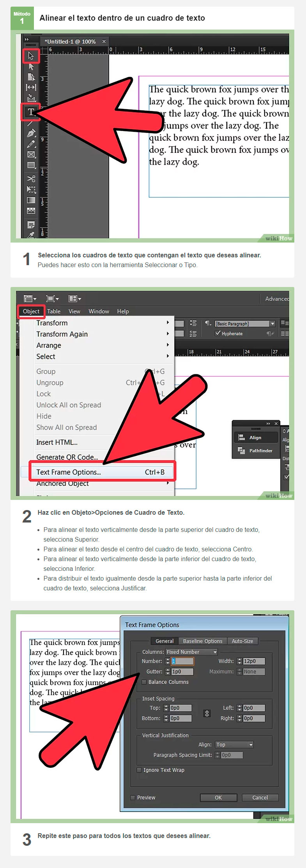Open the Advanced workspace switcher

(x=277, y=299)
